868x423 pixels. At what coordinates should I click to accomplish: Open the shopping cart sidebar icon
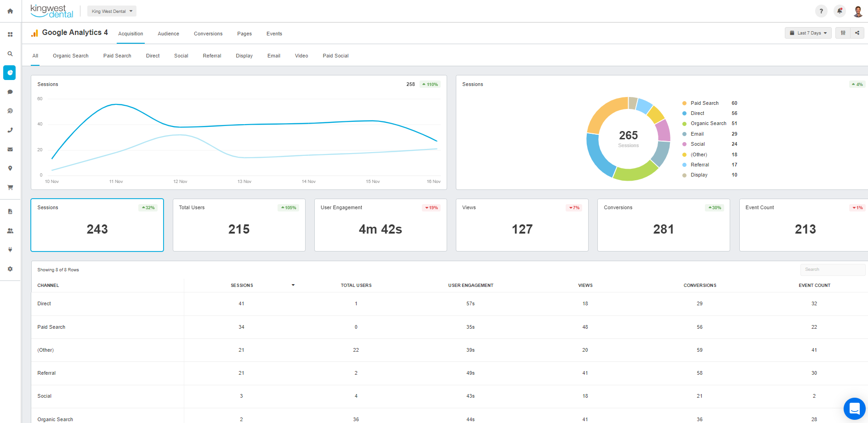[x=10, y=187]
